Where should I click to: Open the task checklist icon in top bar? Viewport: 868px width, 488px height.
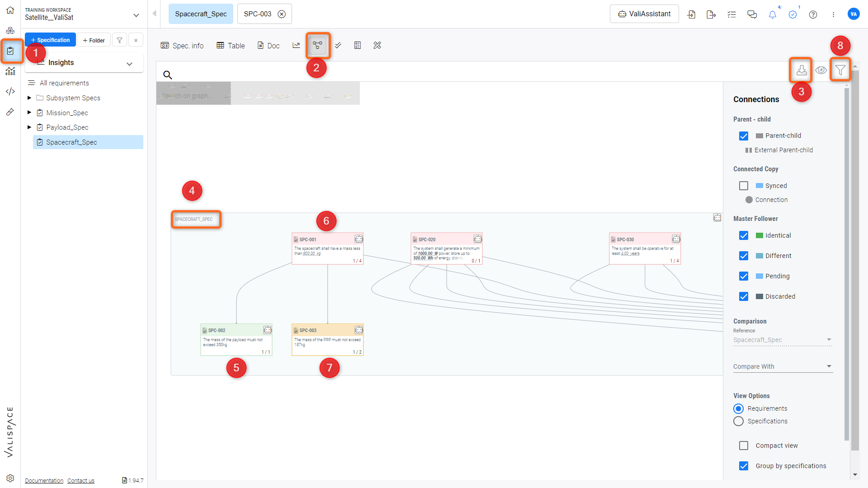(x=731, y=14)
